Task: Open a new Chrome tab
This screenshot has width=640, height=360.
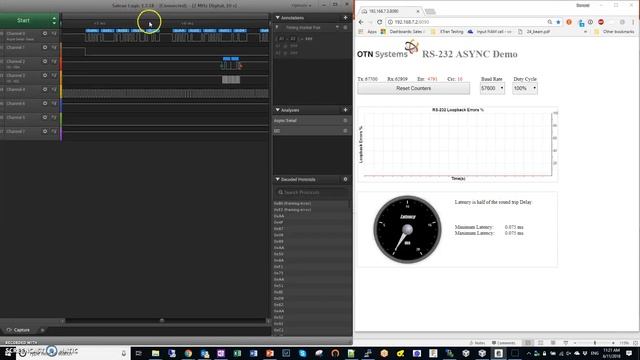Action: tap(430, 11)
